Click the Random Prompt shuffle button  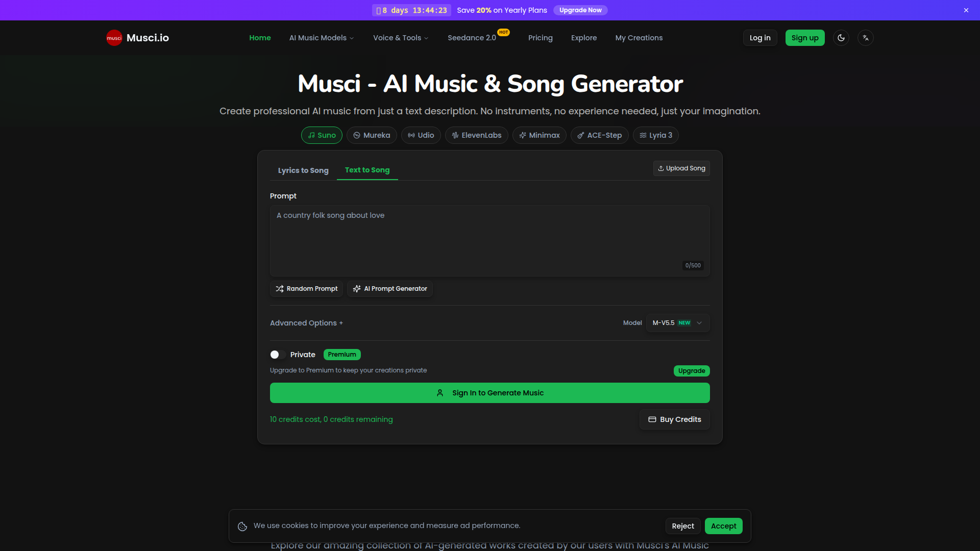click(306, 289)
